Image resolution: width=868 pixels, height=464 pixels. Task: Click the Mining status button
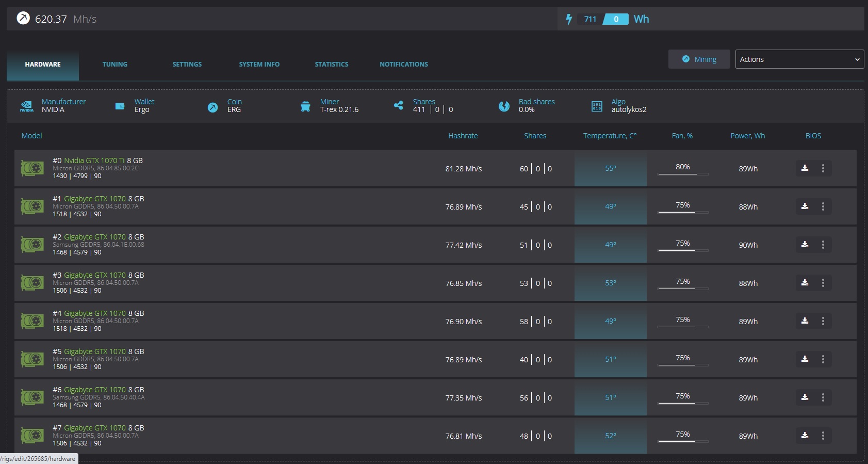(x=699, y=59)
